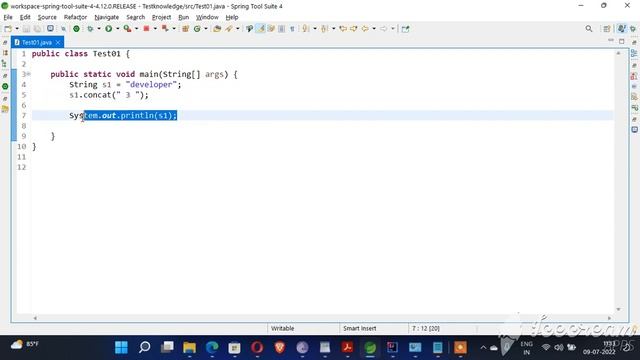Open File Explorer from the taskbar
Screen dimensions: 640x360
pyautogui.click(x=189, y=347)
